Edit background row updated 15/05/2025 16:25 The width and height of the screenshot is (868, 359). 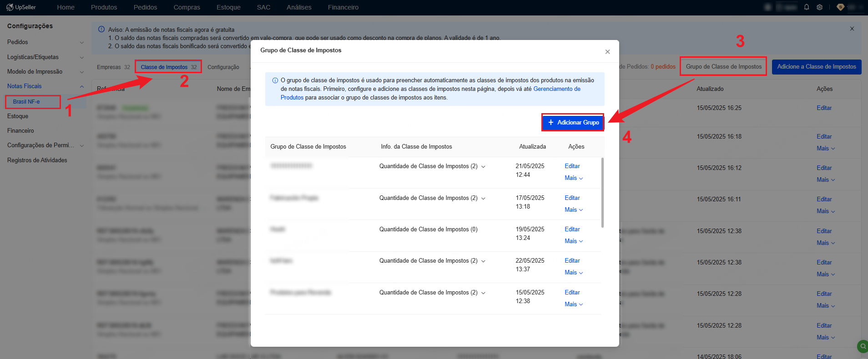coord(824,108)
